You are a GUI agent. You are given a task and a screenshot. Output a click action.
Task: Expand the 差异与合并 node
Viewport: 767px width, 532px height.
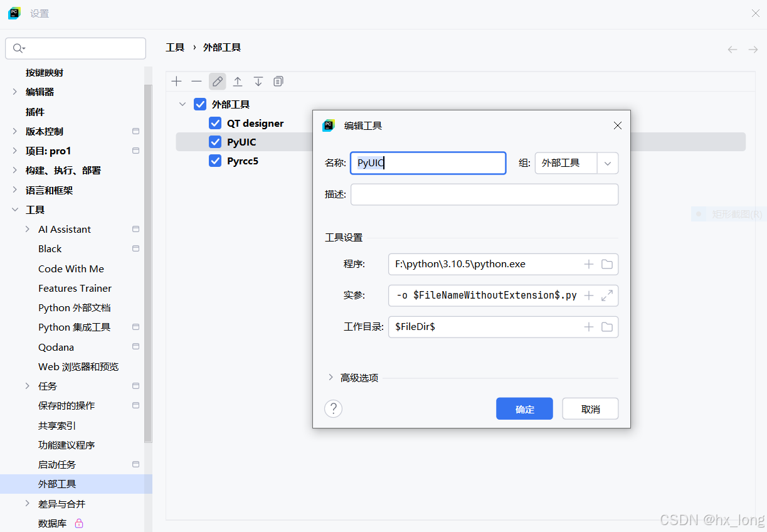[x=28, y=503]
